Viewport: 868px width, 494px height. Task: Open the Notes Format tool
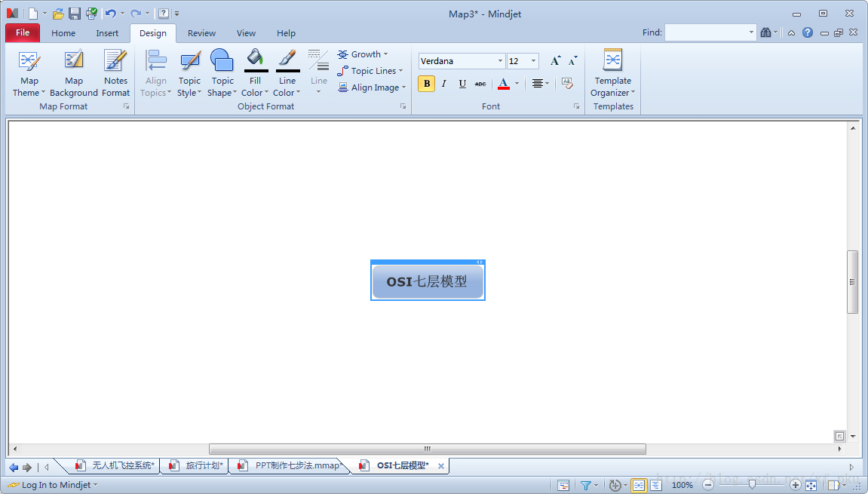click(115, 73)
